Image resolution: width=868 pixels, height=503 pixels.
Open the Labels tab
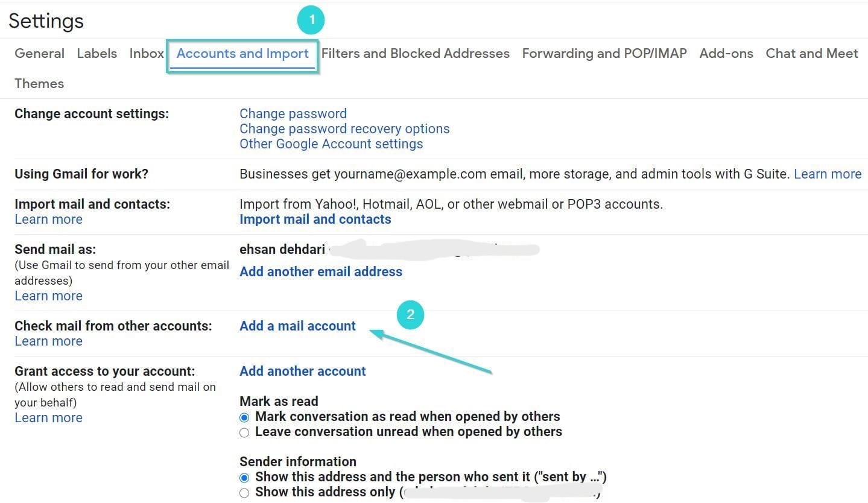tap(97, 54)
